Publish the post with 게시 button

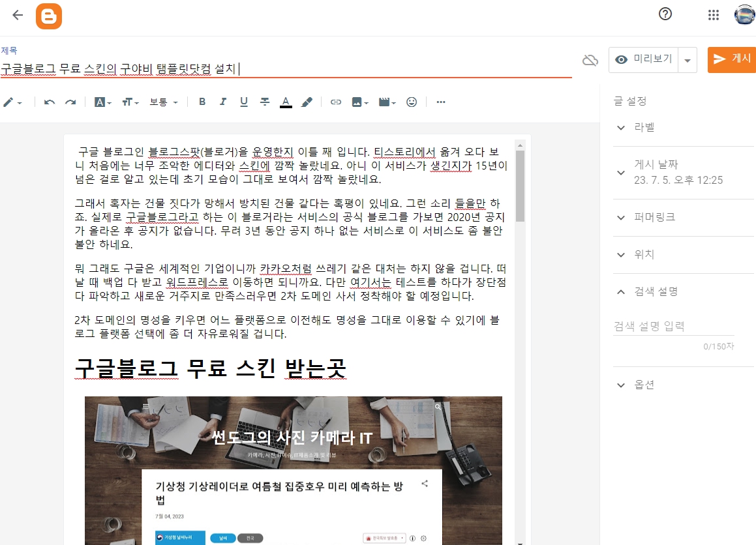pos(732,60)
